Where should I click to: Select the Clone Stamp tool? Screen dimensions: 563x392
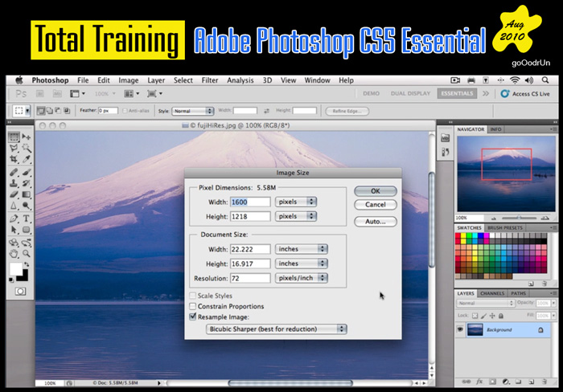pyautogui.click(x=14, y=183)
